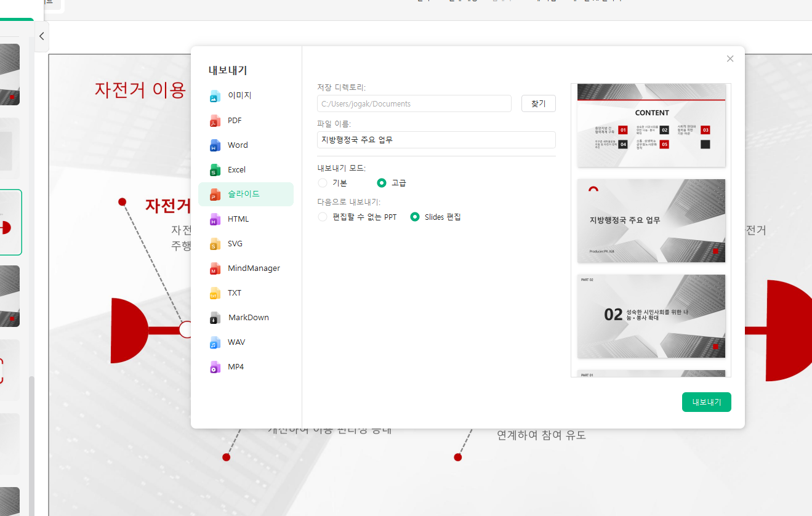The height and width of the screenshot is (516, 812).
Task: Select the highlighted slide thumbnail in left panel
Action: coord(10,222)
